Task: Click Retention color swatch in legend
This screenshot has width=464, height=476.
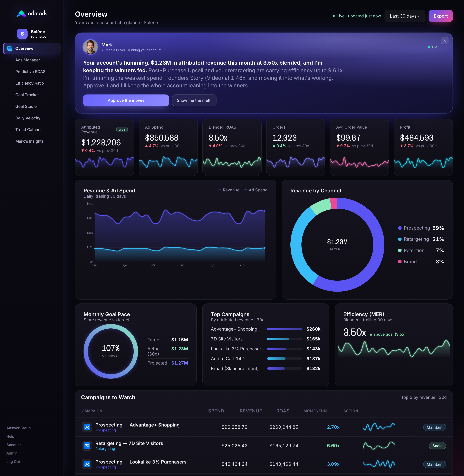Action: pyautogui.click(x=400, y=250)
